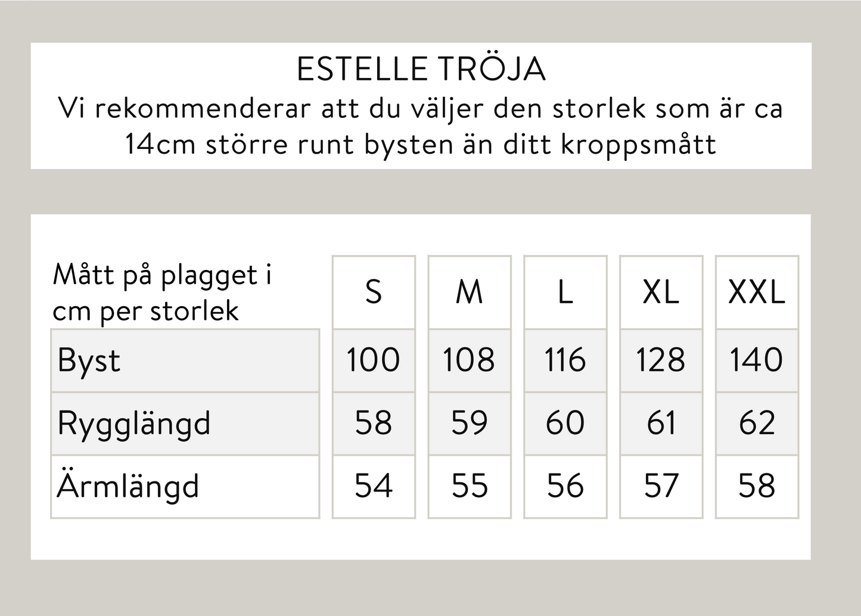Image resolution: width=861 pixels, height=616 pixels.
Task: Select the L size column header
Action: click(565, 293)
